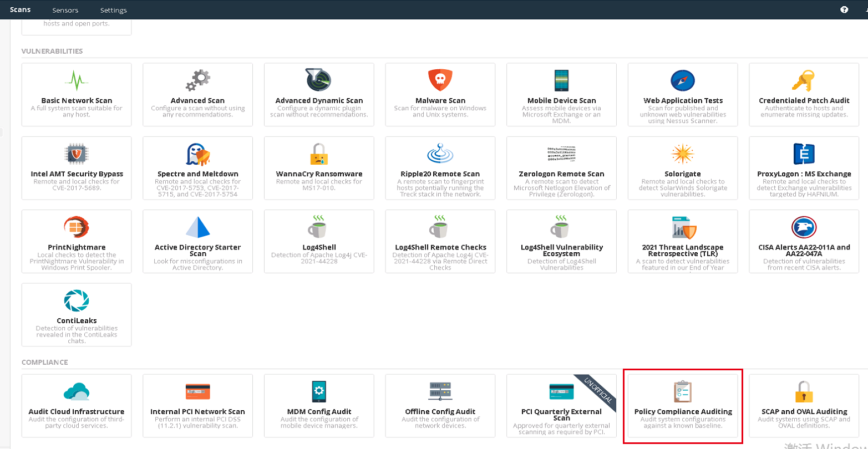
Task: Click the Solorigate sunburst icon
Action: (x=683, y=154)
